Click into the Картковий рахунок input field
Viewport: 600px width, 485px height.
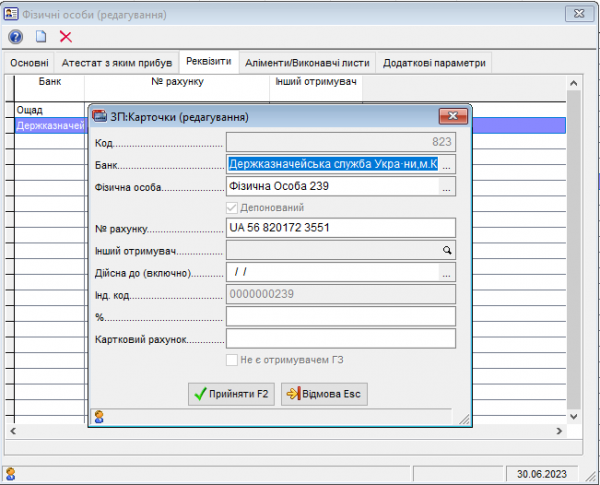[x=340, y=339]
